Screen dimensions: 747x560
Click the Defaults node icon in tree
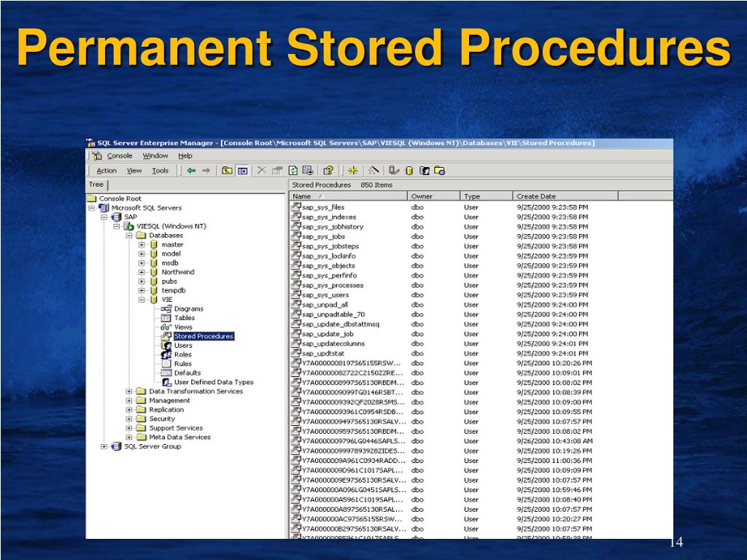coord(166,373)
